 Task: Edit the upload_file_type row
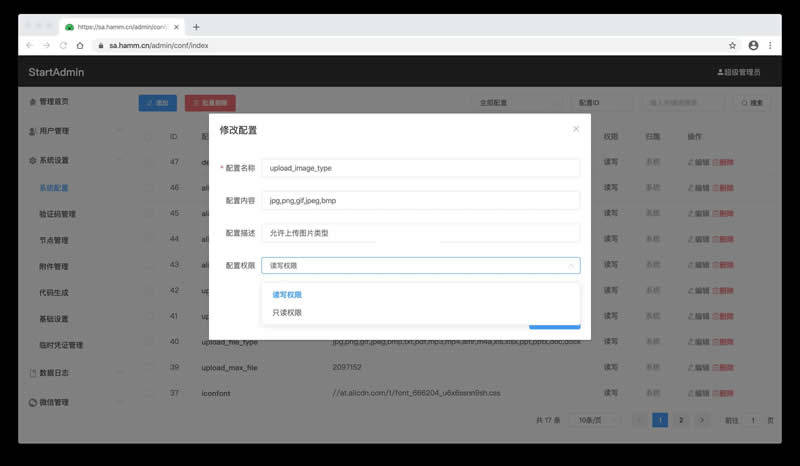[x=698, y=341]
